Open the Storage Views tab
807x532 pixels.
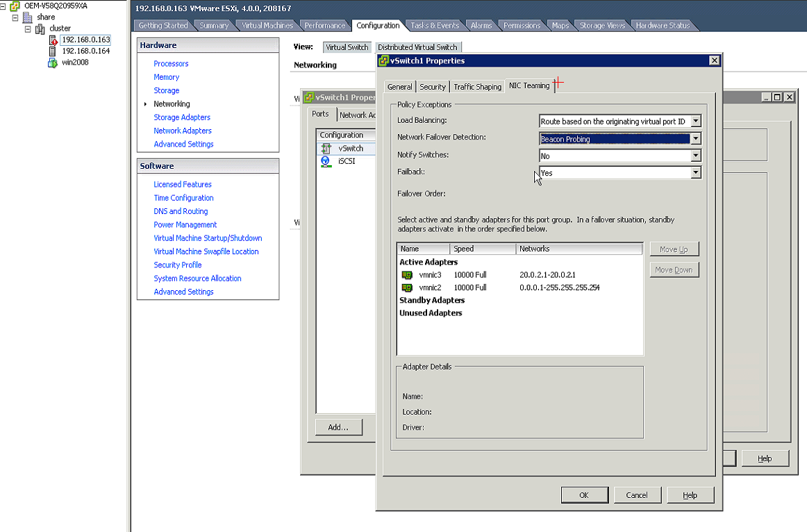pyautogui.click(x=602, y=25)
